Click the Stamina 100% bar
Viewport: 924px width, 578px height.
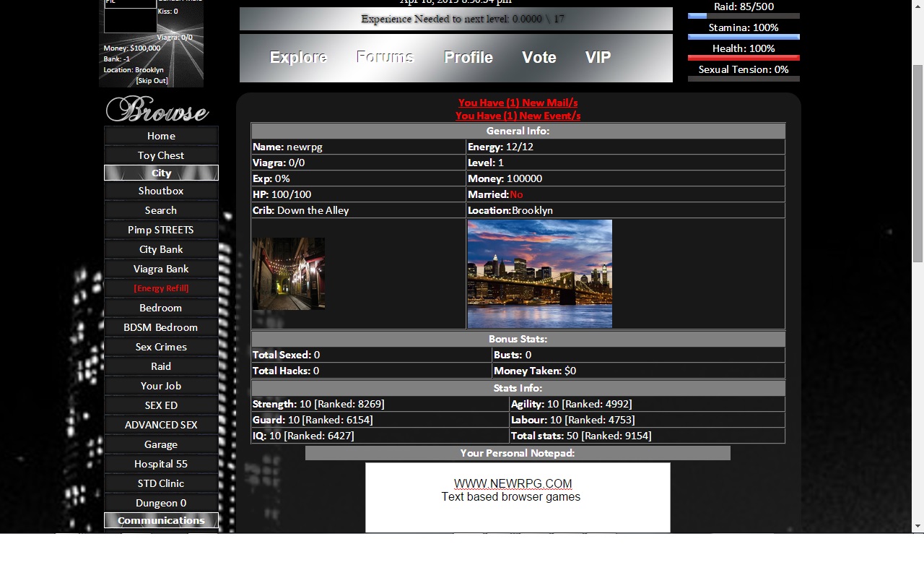click(x=744, y=37)
